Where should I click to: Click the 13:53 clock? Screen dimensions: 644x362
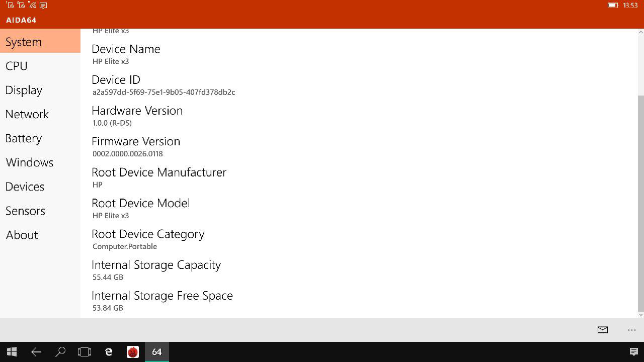pos(630,5)
